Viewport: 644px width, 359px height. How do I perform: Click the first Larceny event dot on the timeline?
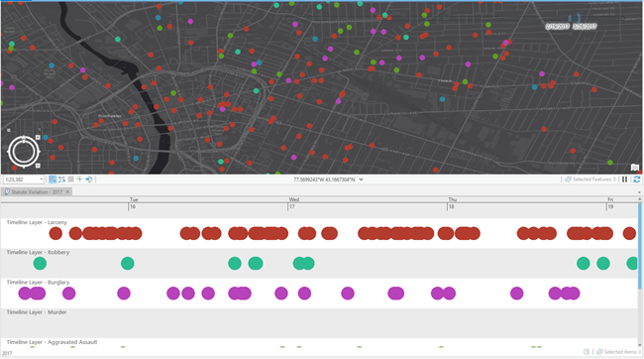[x=55, y=234]
